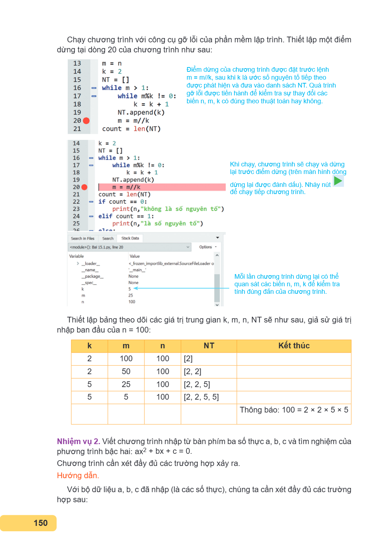Screen dimensions: 392x551
Task: Click the 'NT' table column header
Action: click(x=209, y=346)
